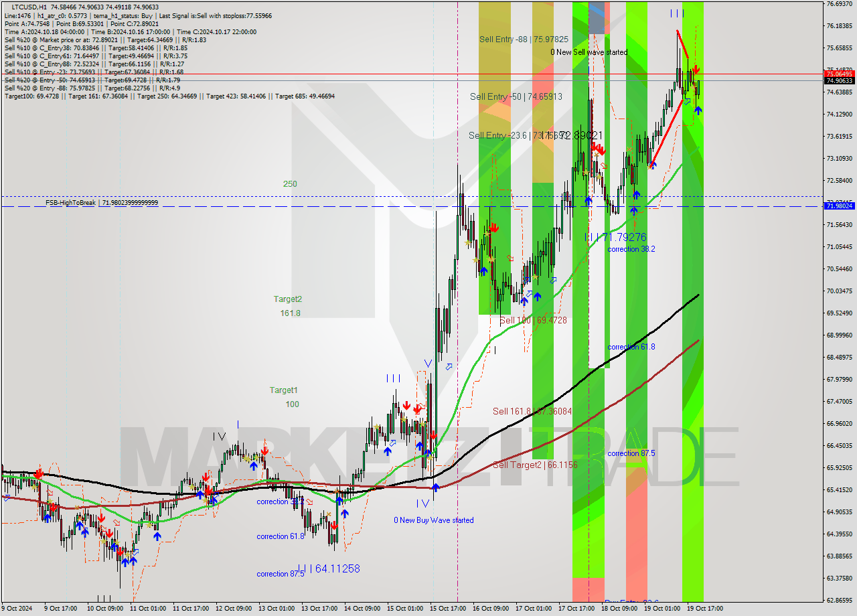Click the 76.18385 price axis label
Screen dimensions: 857x616
point(840,26)
